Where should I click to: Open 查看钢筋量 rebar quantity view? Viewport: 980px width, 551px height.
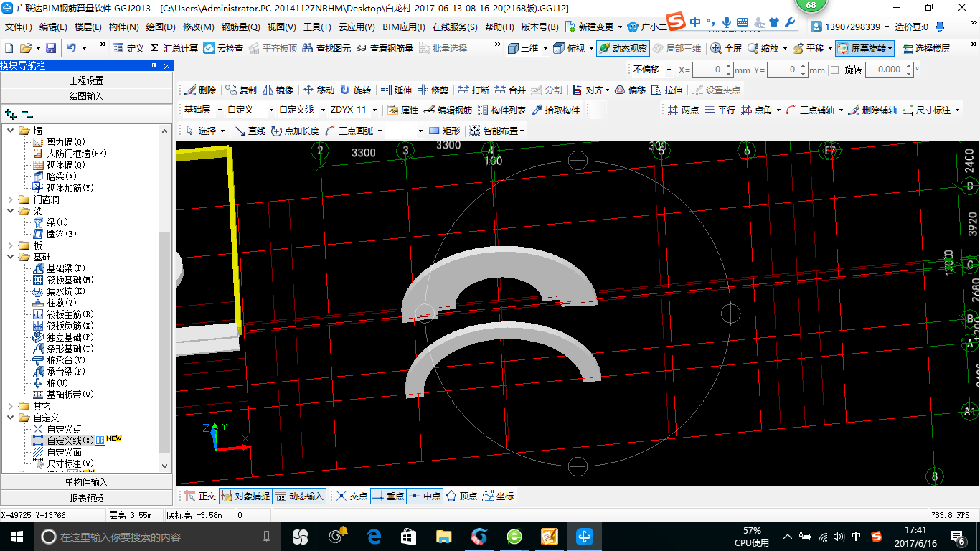tap(385, 48)
